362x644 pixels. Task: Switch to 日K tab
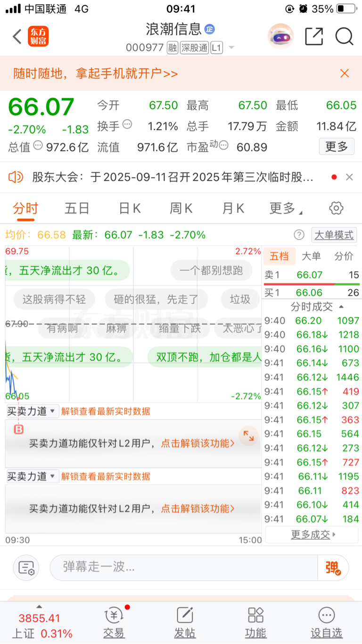(x=130, y=208)
